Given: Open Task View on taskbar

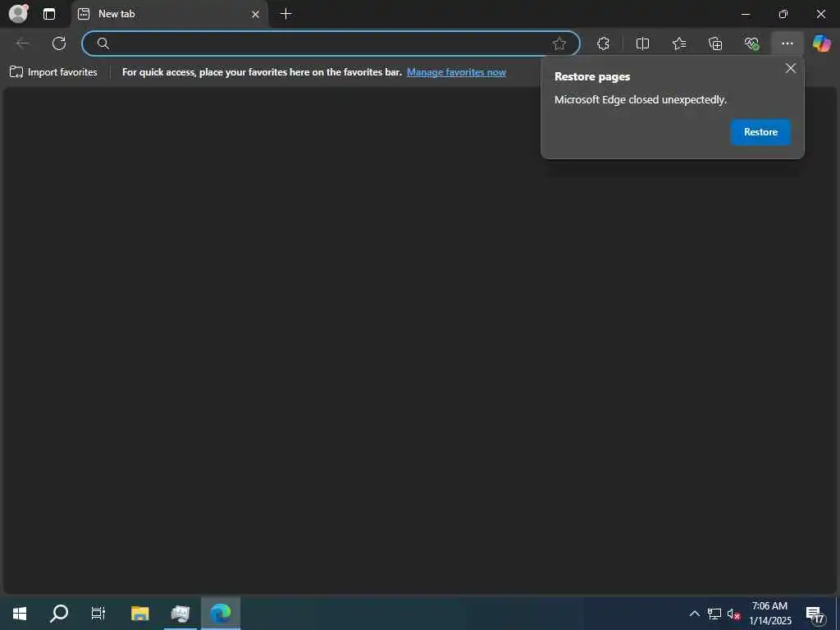Looking at the screenshot, I should point(98,613).
